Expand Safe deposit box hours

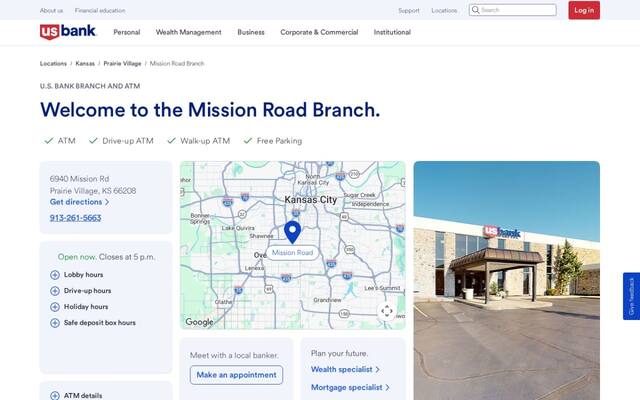tap(93, 323)
